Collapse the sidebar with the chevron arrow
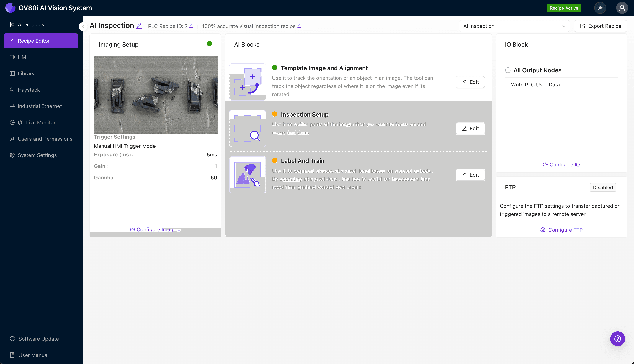Viewport: 634px width, 364px height. 83,27
